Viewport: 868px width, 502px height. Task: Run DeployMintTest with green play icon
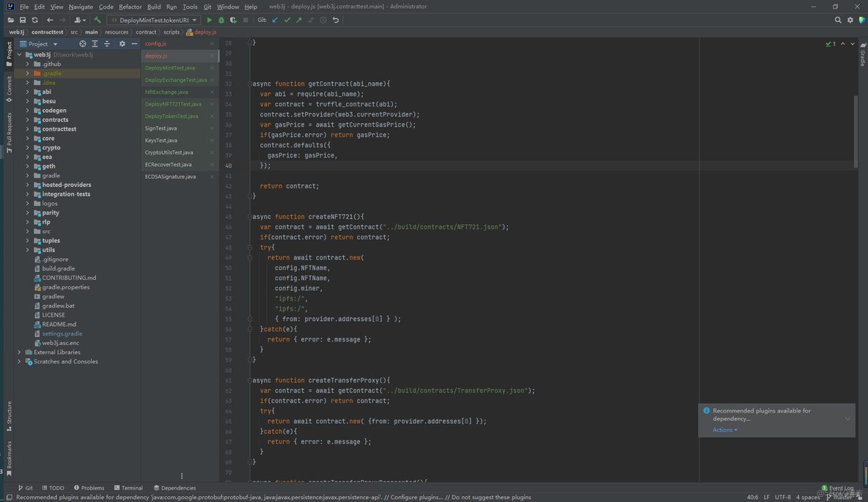click(209, 20)
